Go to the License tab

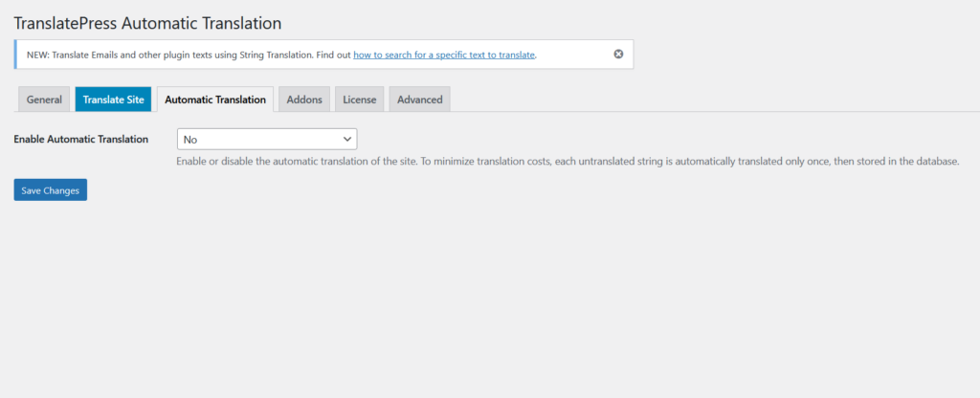360,99
